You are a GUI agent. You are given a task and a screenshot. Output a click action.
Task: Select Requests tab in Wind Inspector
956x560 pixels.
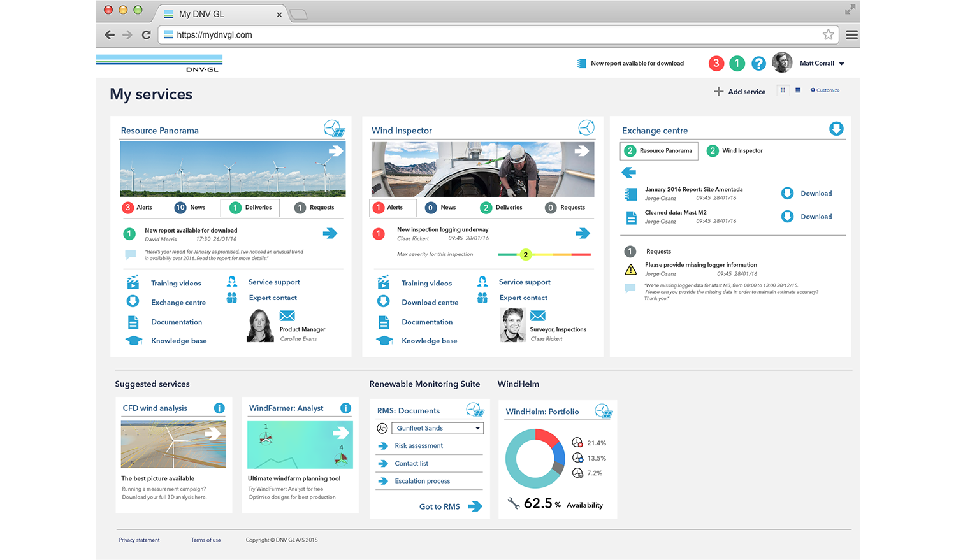tap(565, 208)
